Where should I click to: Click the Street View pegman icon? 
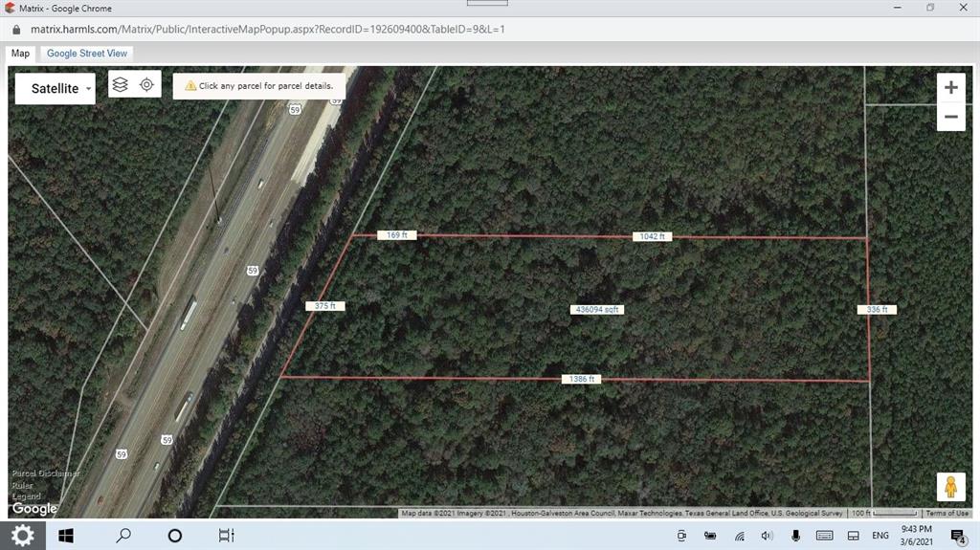[950, 487]
